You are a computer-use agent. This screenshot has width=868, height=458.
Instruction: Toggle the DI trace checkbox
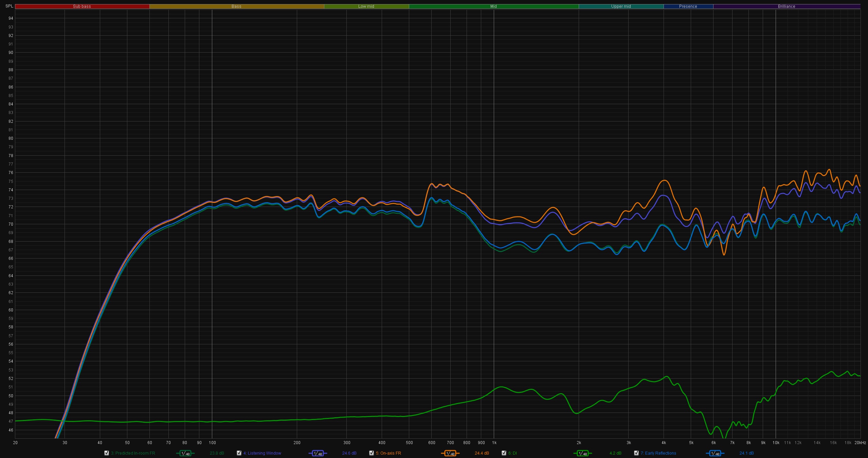[x=504, y=453]
